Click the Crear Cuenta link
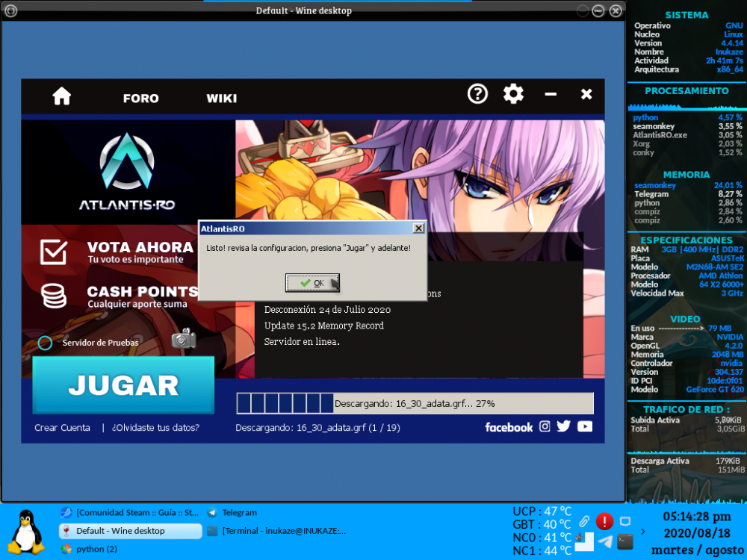The width and height of the screenshot is (747, 560). 62,428
